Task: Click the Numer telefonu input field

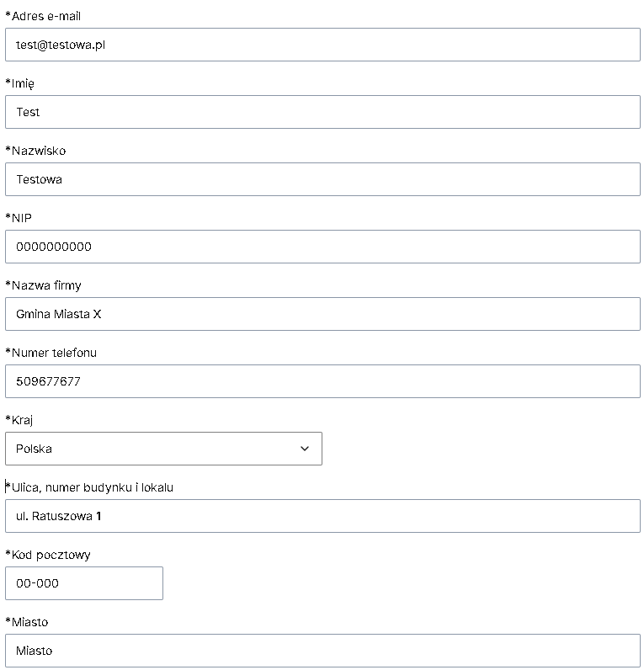Action: [x=322, y=381]
